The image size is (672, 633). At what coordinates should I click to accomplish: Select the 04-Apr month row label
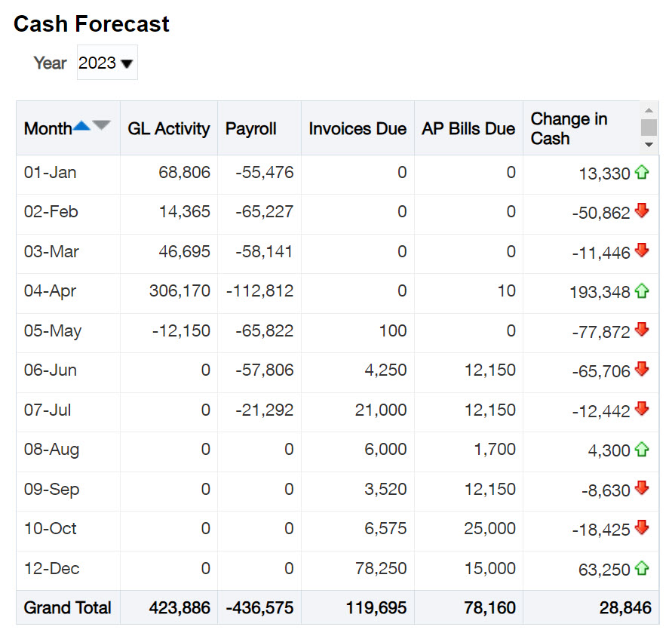click(x=50, y=291)
